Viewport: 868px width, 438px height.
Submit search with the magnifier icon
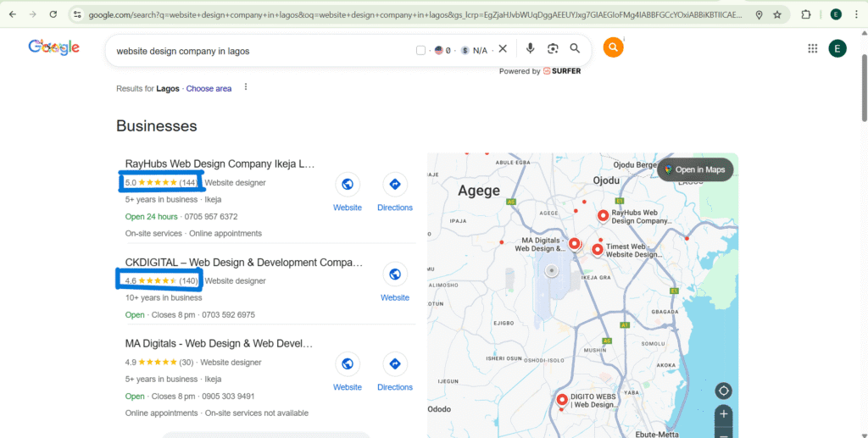pyautogui.click(x=576, y=48)
